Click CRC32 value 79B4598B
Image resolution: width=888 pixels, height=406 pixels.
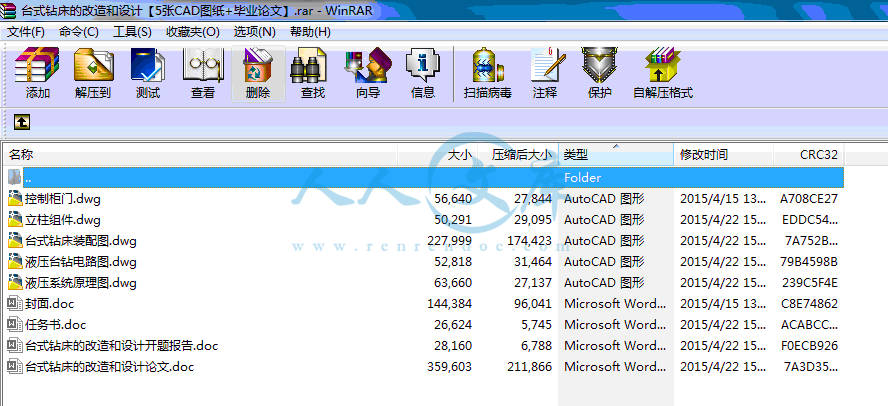[809, 262]
